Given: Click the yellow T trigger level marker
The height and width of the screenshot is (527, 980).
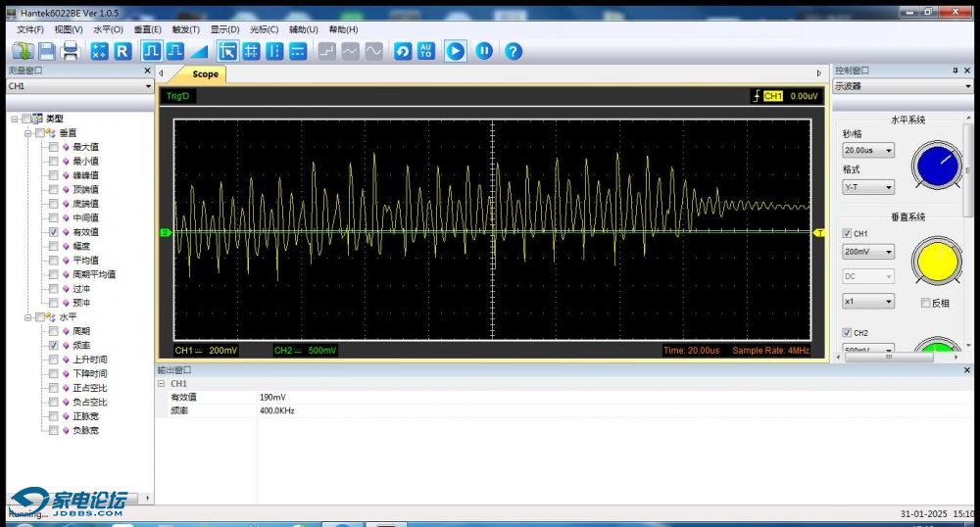Looking at the screenshot, I should click(x=819, y=233).
